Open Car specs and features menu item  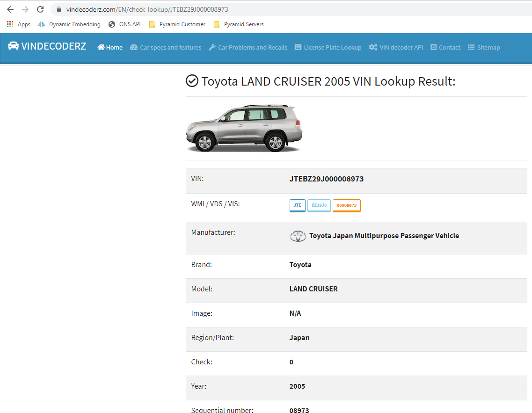click(x=166, y=47)
